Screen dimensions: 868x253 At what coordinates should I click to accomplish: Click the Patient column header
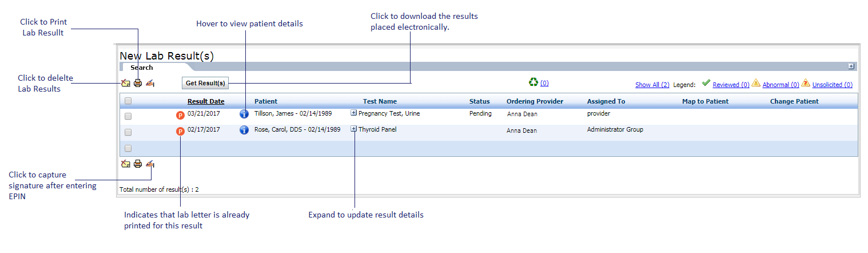click(266, 101)
